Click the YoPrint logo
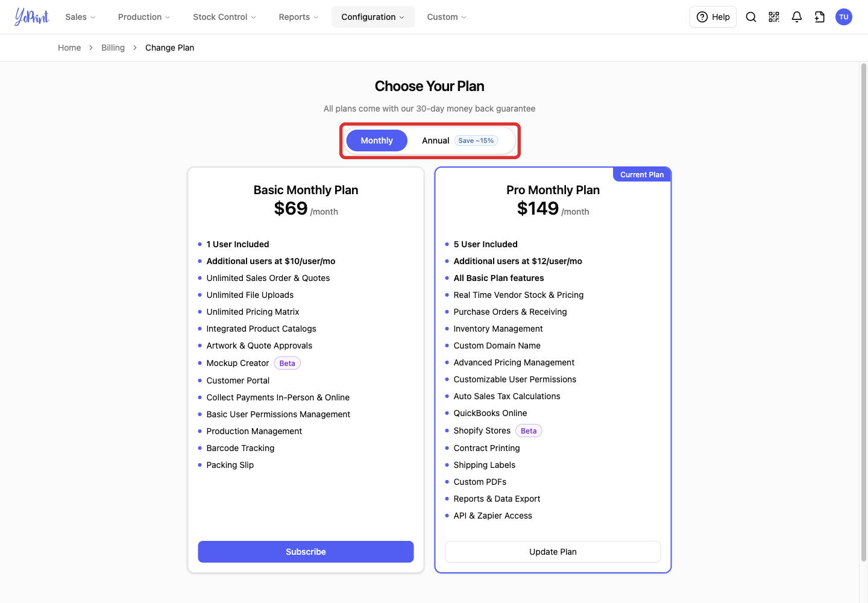 tap(31, 17)
